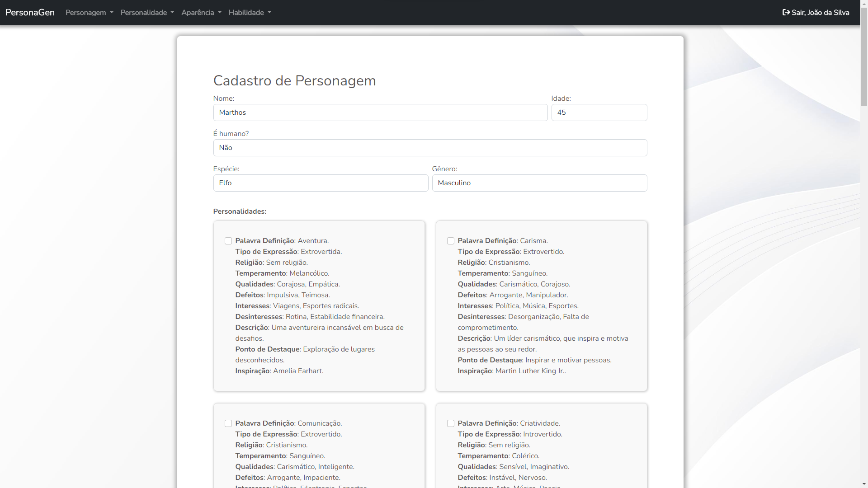The image size is (868, 488).
Task: Click Defeitos: Arrogante, Impaciente text
Action: (x=288, y=478)
